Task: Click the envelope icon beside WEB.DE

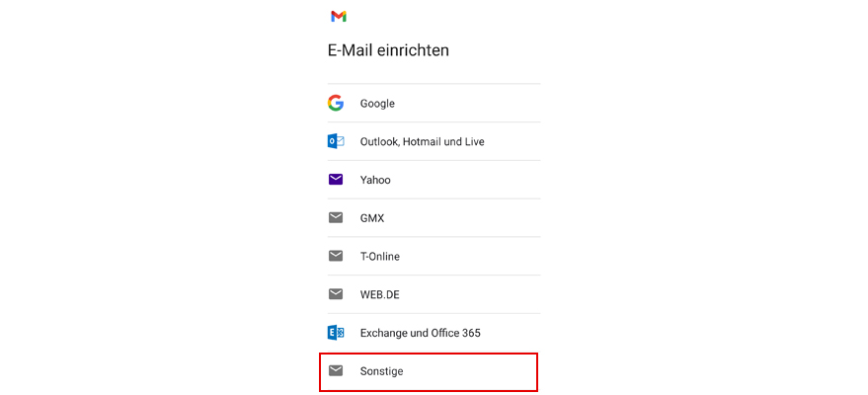Action: (336, 294)
